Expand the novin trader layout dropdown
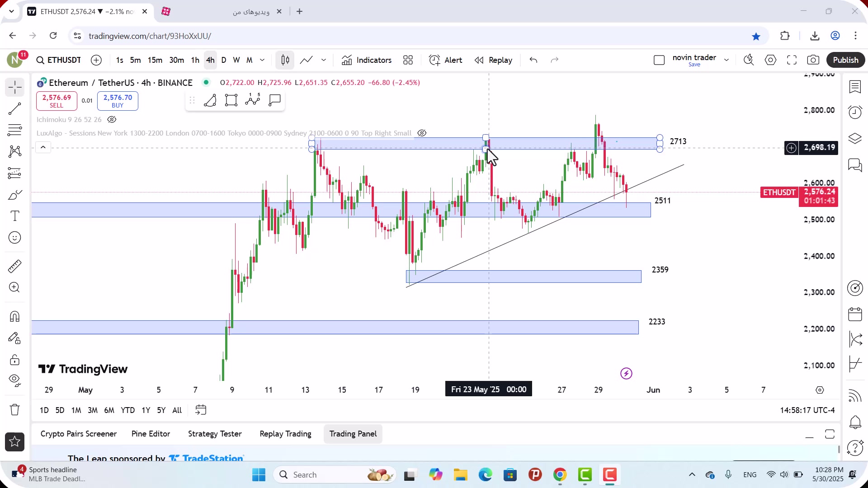 pyautogui.click(x=726, y=60)
